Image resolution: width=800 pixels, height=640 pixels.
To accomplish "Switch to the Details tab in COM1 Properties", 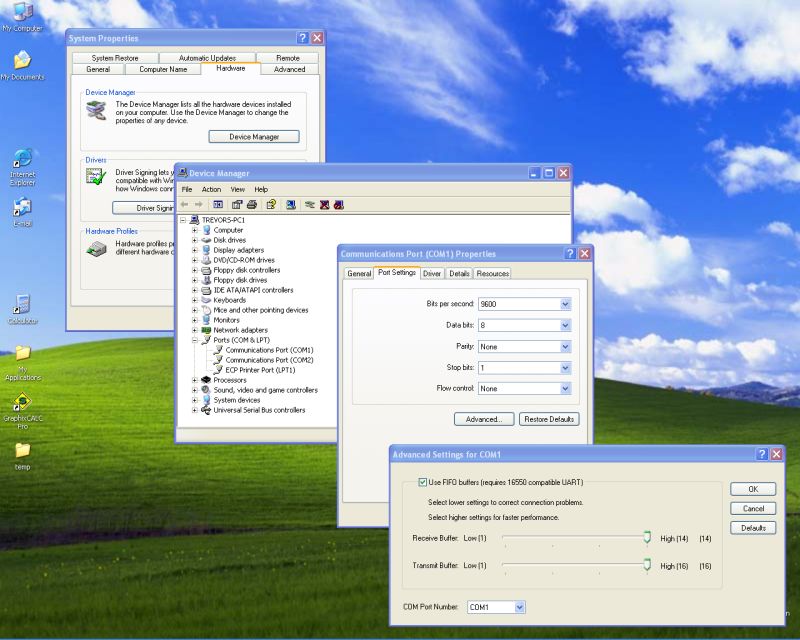I will pos(459,274).
